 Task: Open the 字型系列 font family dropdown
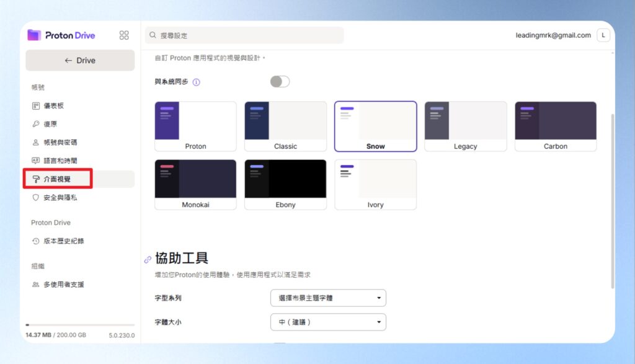tap(328, 298)
